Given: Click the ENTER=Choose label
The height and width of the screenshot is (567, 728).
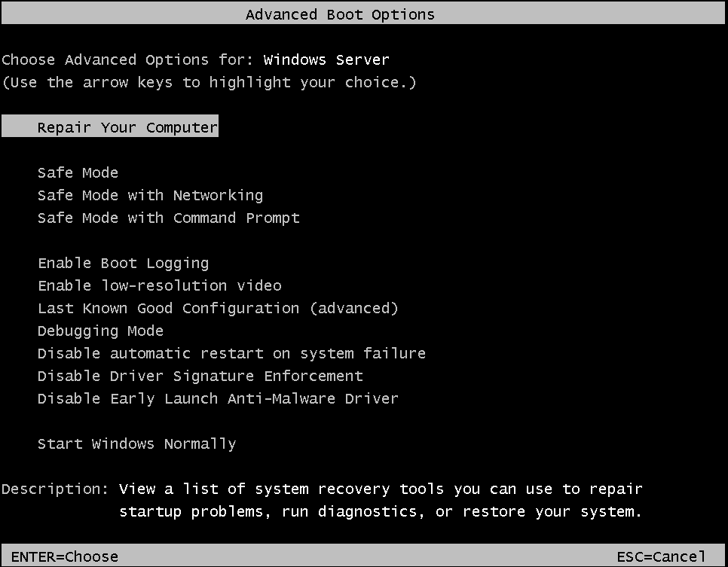Looking at the screenshot, I should coord(64,556).
